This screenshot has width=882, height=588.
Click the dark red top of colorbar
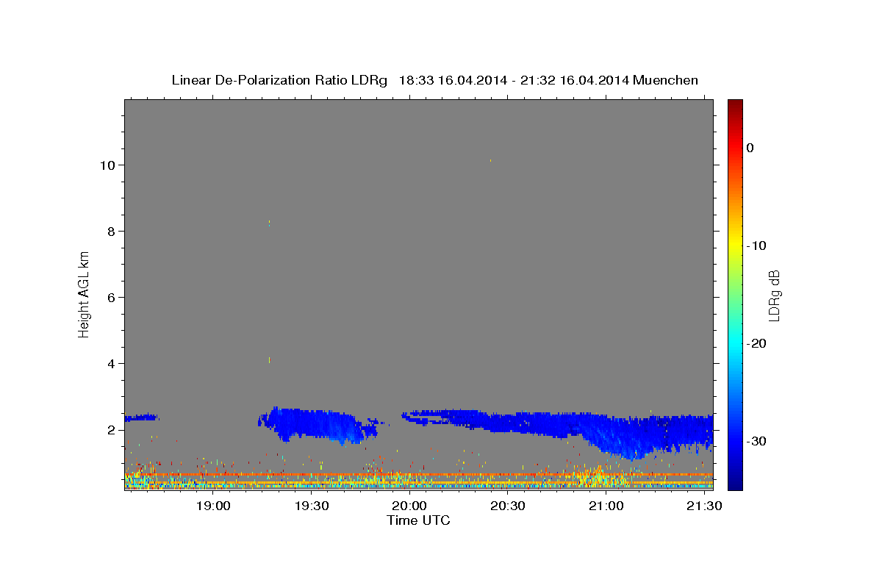coord(735,104)
